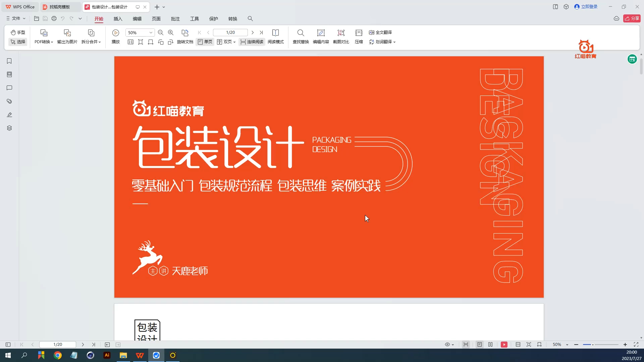This screenshot has height=362, width=644.
Task: Set actual size 1:1 view
Action: click(130, 42)
